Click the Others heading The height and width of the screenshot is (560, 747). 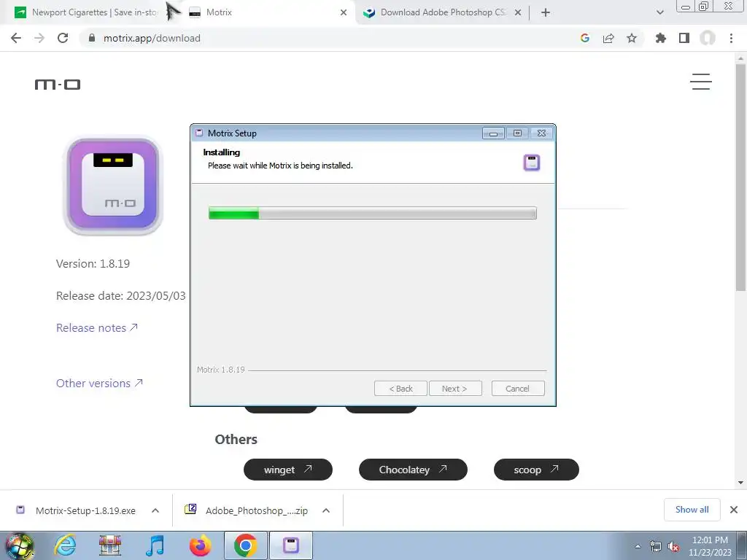click(236, 439)
